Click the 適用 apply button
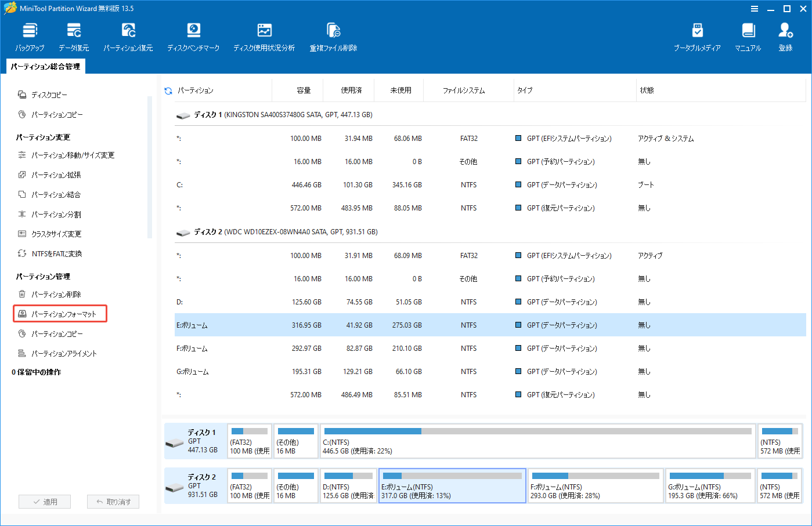812x526 pixels. pyautogui.click(x=45, y=501)
